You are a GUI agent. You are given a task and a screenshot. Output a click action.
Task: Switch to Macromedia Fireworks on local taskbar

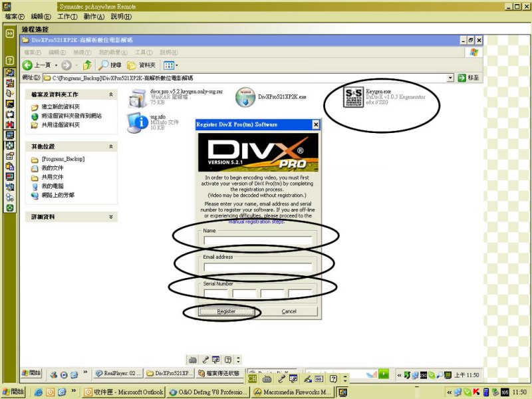[x=293, y=392]
